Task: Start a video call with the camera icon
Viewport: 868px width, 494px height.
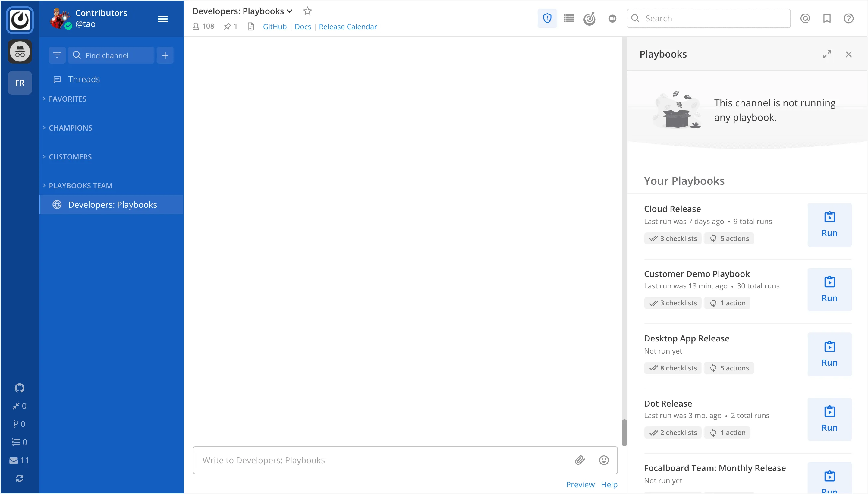Action: pyautogui.click(x=612, y=18)
